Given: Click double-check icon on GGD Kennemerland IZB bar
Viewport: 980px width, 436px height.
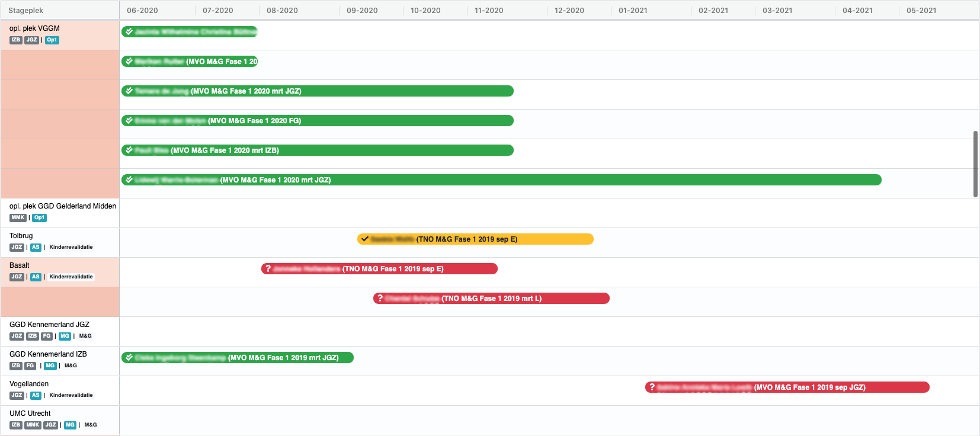Looking at the screenshot, I should [x=129, y=357].
